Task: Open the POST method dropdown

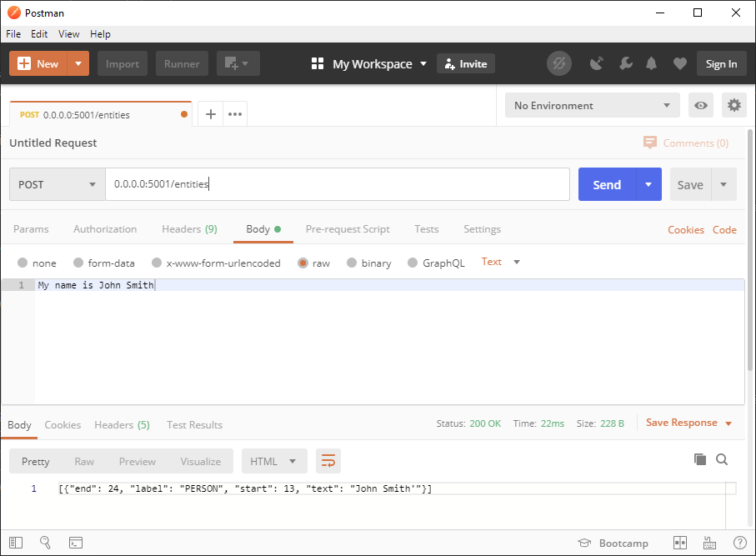Action: coord(57,185)
